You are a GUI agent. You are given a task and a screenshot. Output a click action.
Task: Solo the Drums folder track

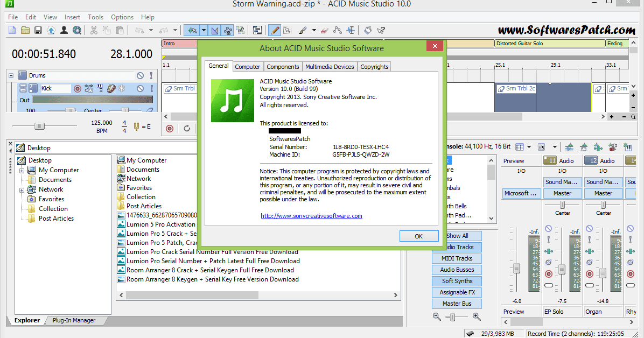pyautogui.click(x=151, y=75)
